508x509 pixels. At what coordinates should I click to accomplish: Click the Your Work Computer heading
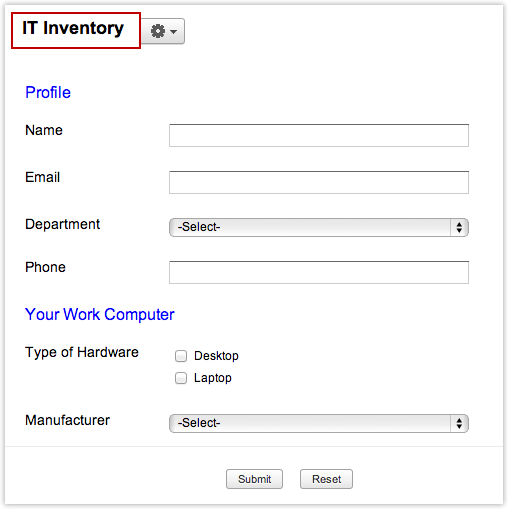click(100, 314)
